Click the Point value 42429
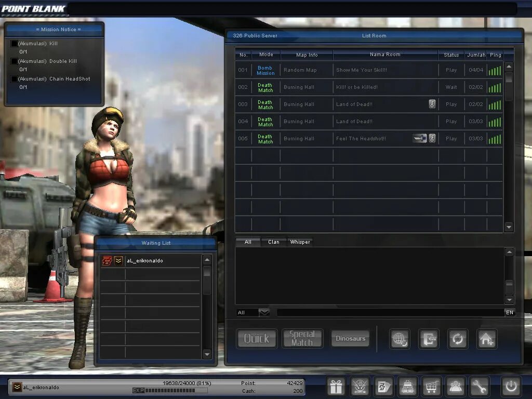This screenshot has width=532, height=399. pos(295,383)
